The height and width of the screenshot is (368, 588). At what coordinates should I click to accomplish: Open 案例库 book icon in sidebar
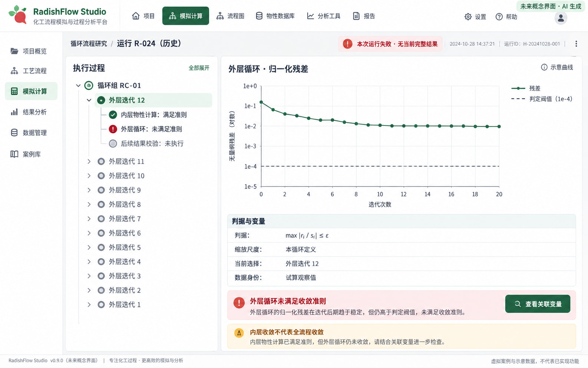pyautogui.click(x=14, y=154)
